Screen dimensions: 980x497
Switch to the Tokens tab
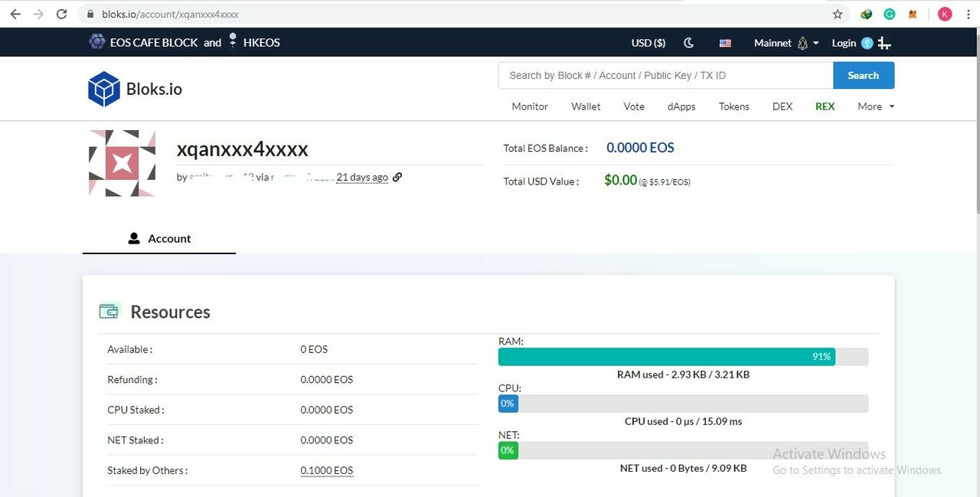tap(733, 106)
